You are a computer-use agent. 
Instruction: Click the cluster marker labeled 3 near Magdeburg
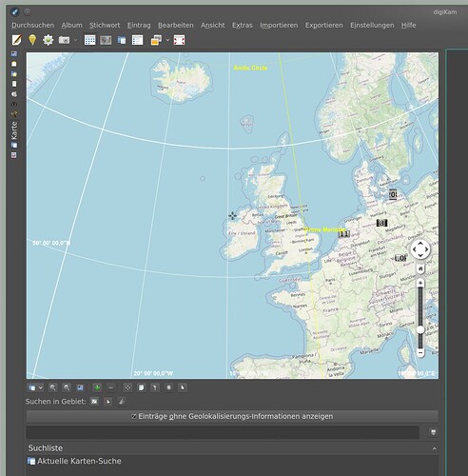tap(382, 223)
